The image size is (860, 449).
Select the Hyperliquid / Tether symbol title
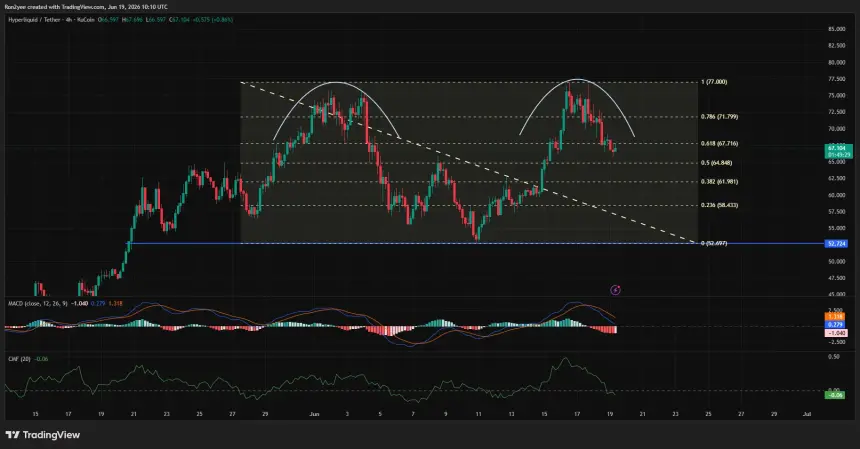pos(34,20)
